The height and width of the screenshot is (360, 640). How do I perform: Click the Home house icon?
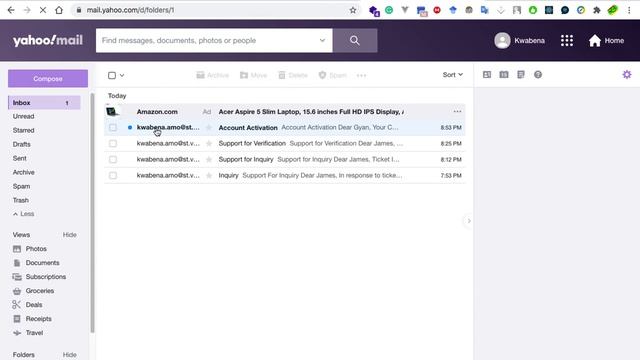[x=595, y=40]
